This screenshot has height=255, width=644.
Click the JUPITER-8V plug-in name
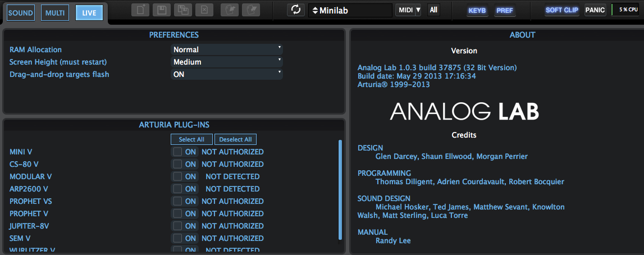point(29,226)
